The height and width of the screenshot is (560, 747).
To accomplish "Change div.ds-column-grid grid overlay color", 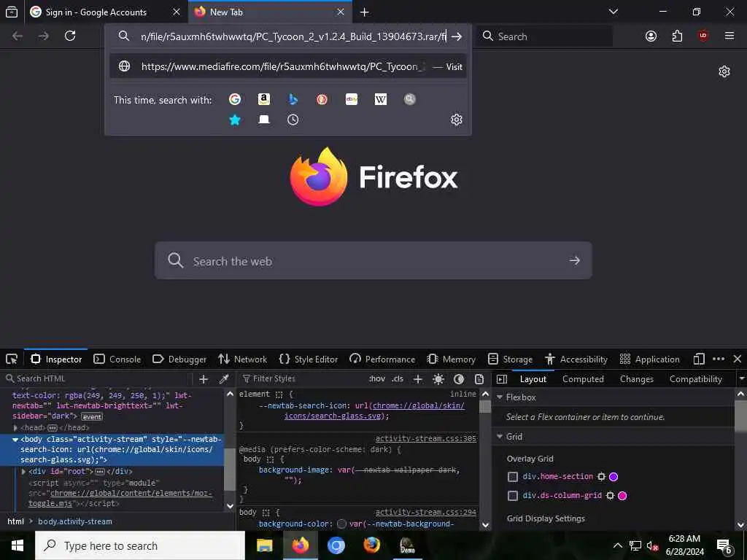I will [622, 496].
